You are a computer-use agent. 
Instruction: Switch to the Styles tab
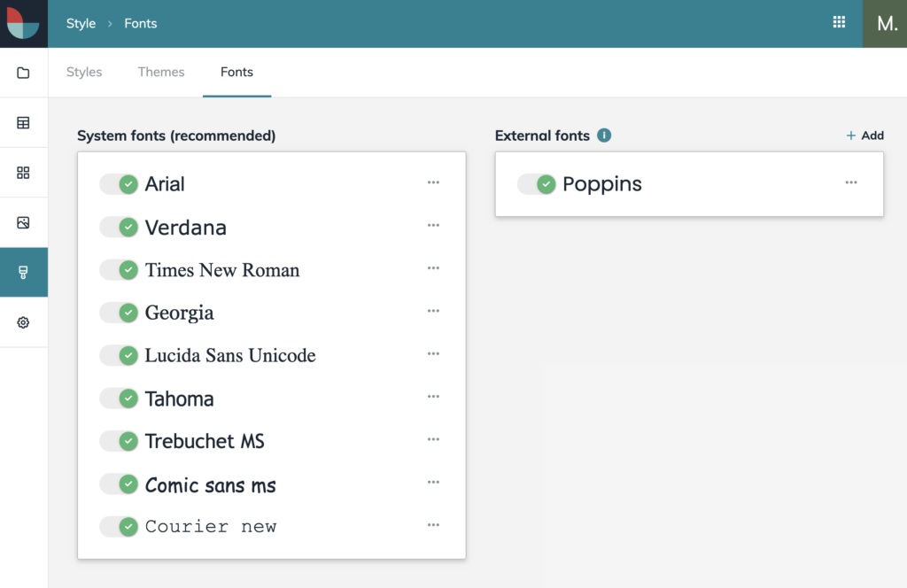point(84,73)
